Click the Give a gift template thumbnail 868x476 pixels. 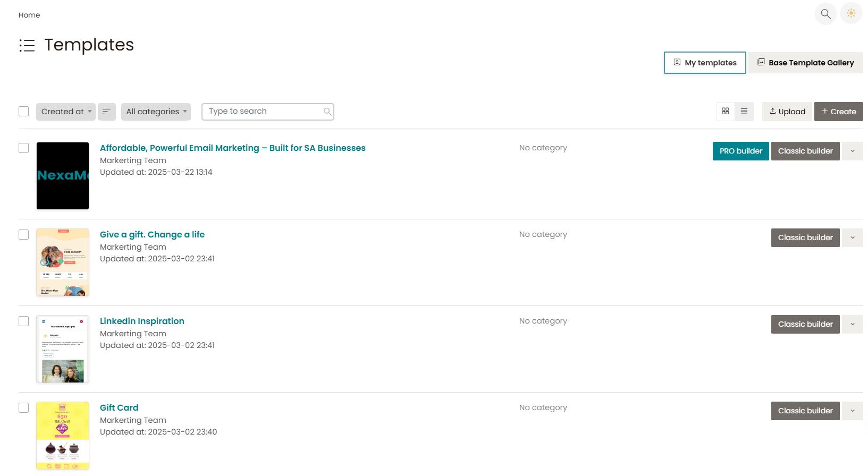(63, 262)
